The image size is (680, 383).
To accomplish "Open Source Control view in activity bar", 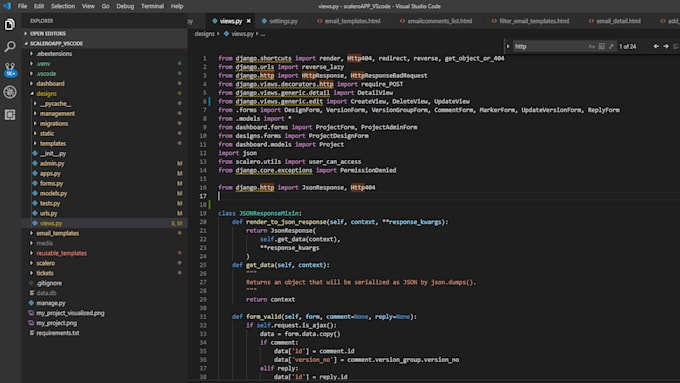I will click(x=10, y=69).
